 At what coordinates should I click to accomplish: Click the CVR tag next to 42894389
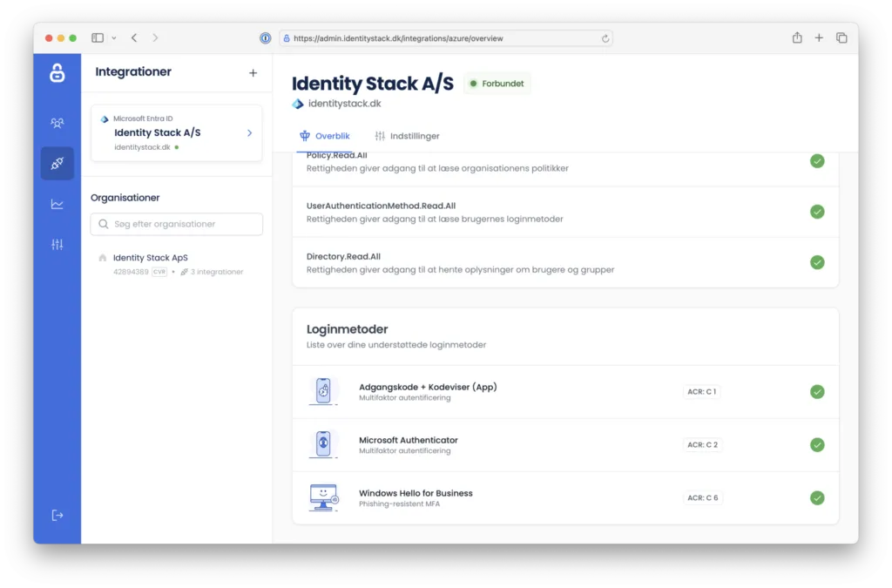159,272
